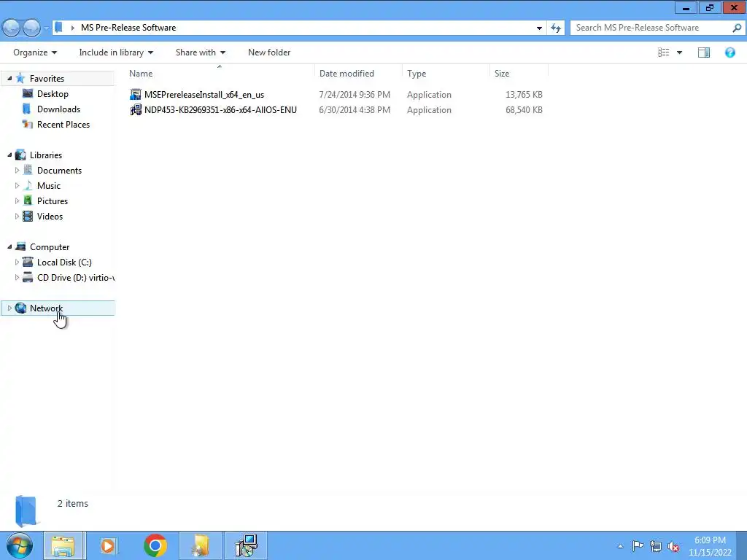
Task: Click the Pictures library icon
Action: coord(28,201)
